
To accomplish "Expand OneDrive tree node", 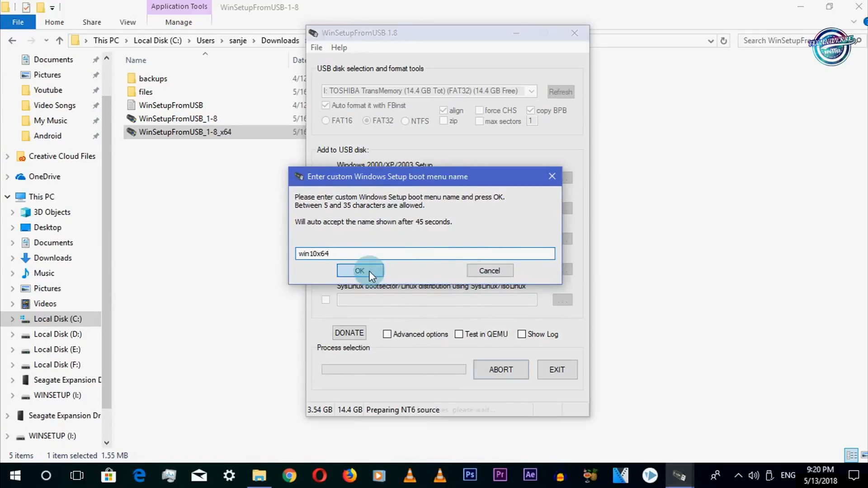I will 7,177.
